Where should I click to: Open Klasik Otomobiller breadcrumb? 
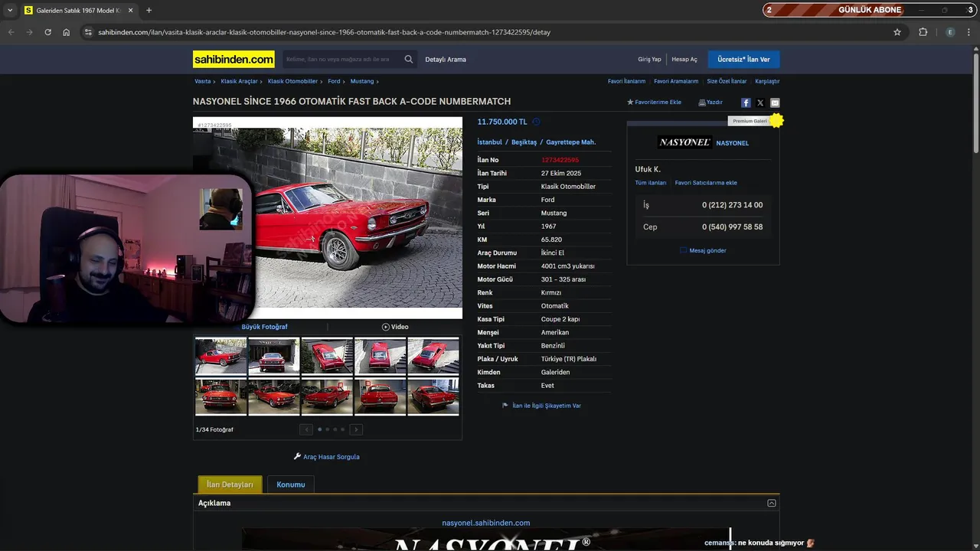292,81
